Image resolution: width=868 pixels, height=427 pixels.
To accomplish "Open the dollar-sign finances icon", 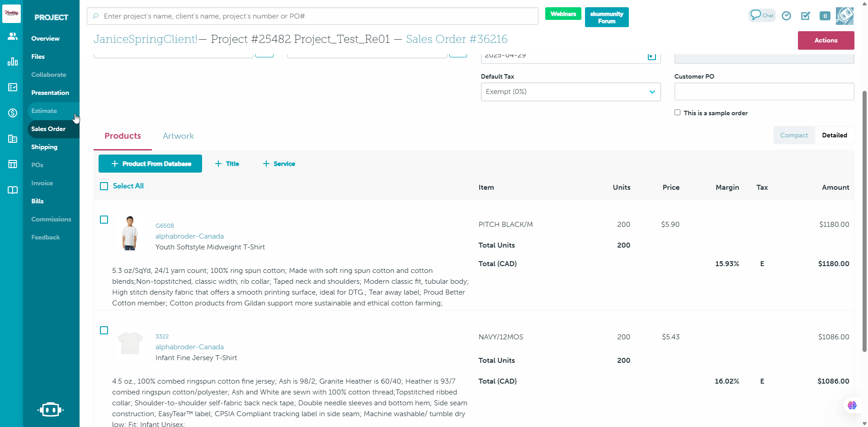I will (12, 113).
